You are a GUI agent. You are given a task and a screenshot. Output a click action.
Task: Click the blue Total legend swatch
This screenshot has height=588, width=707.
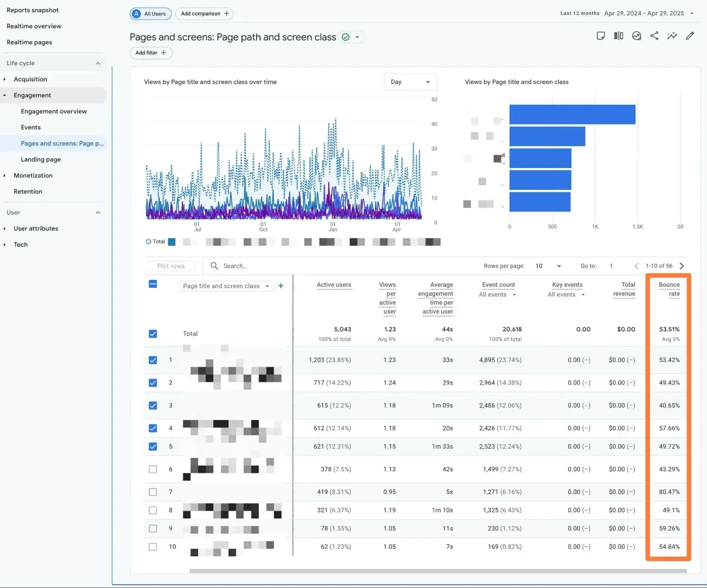[172, 242]
